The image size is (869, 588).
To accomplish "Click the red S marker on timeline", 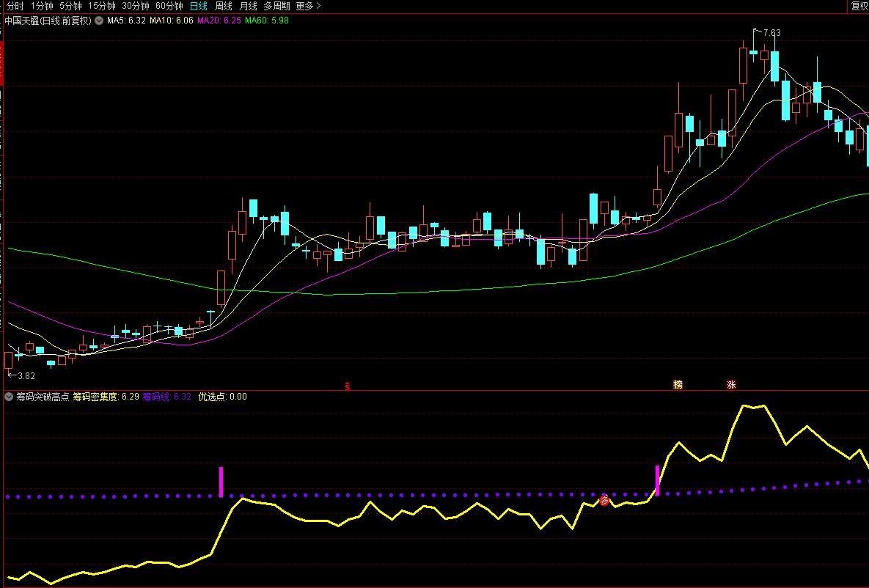I will (x=348, y=386).
